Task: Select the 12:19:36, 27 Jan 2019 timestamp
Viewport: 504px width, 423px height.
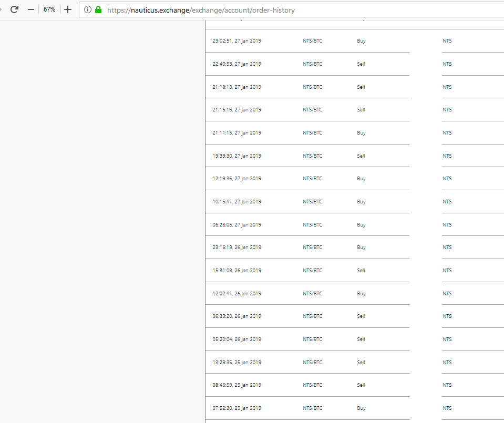Action: pos(236,178)
